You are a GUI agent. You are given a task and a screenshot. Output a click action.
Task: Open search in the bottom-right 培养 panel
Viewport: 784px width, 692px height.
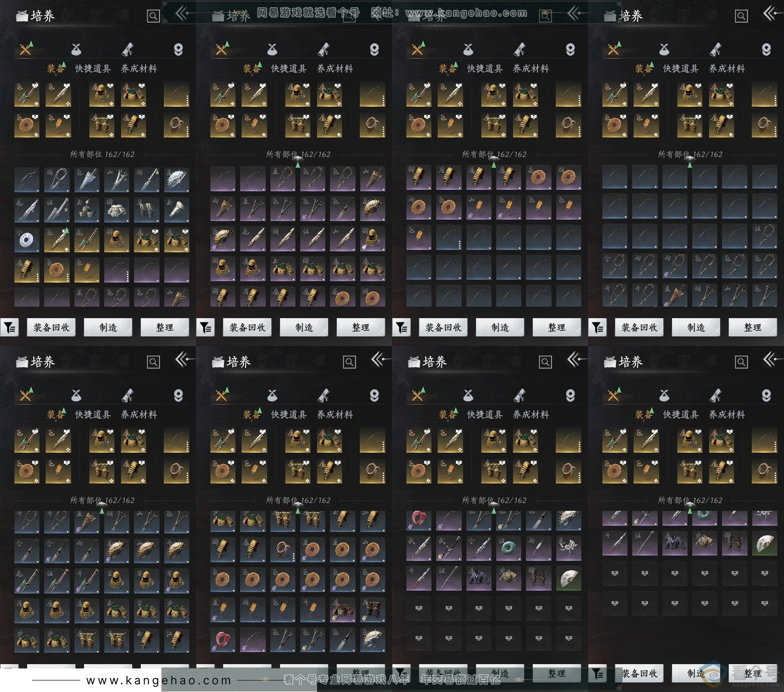pyautogui.click(x=741, y=362)
